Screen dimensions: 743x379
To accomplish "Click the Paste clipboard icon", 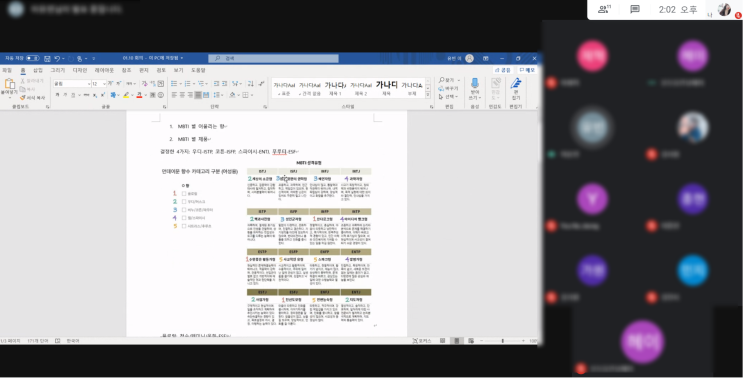I will (9, 84).
